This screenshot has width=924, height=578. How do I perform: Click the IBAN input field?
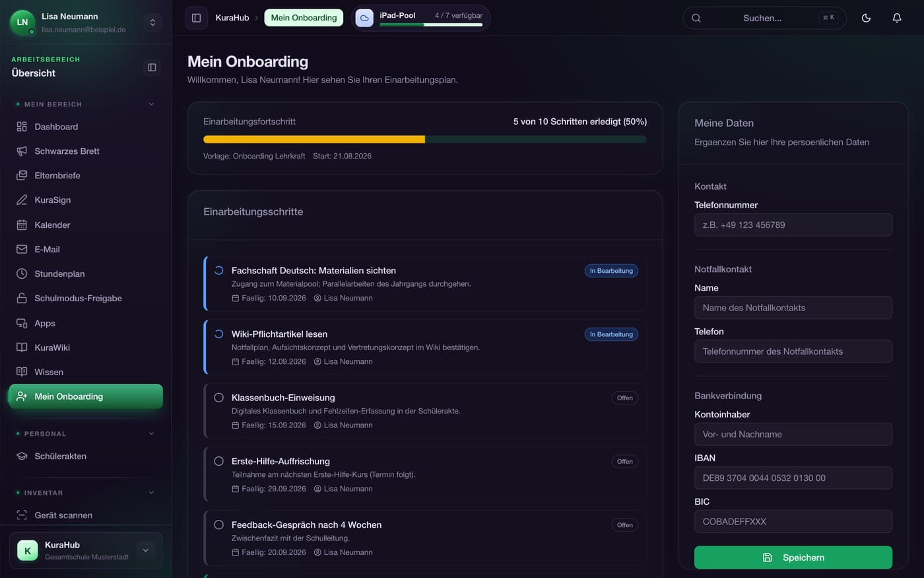pos(793,478)
